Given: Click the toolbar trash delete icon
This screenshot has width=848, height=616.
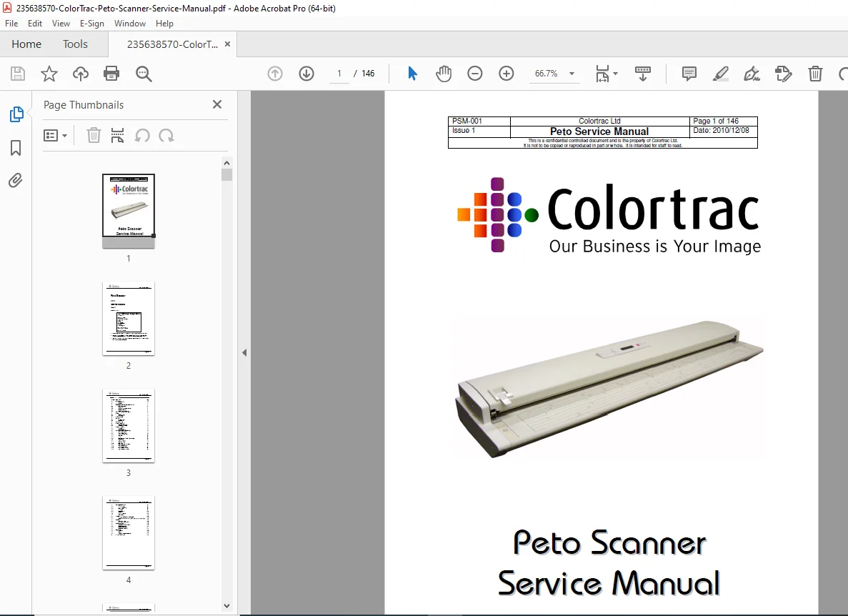Looking at the screenshot, I should click(x=816, y=74).
